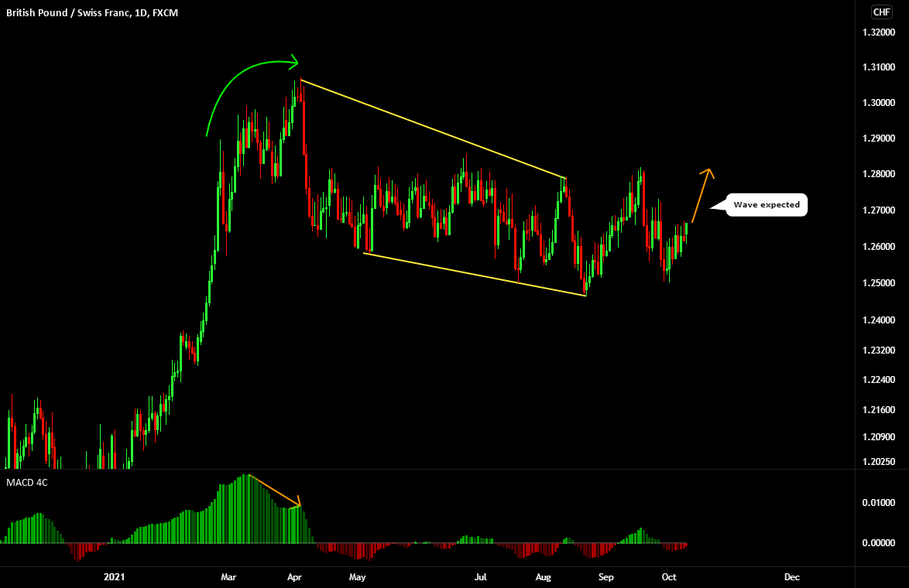The image size is (909, 588).
Task: Click the 1.20900 price label
Action: [x=878, y=437]
